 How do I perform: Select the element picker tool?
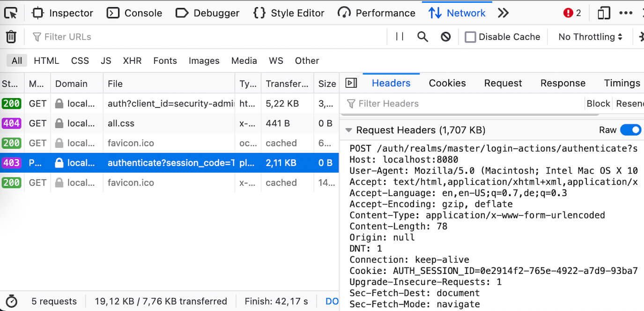[x=11, y=13]
